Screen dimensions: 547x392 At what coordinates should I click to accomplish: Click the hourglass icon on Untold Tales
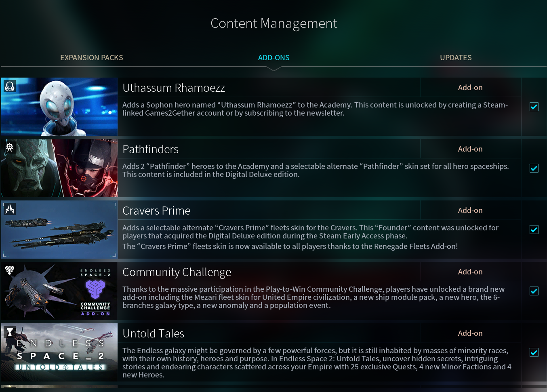point(10,332)
